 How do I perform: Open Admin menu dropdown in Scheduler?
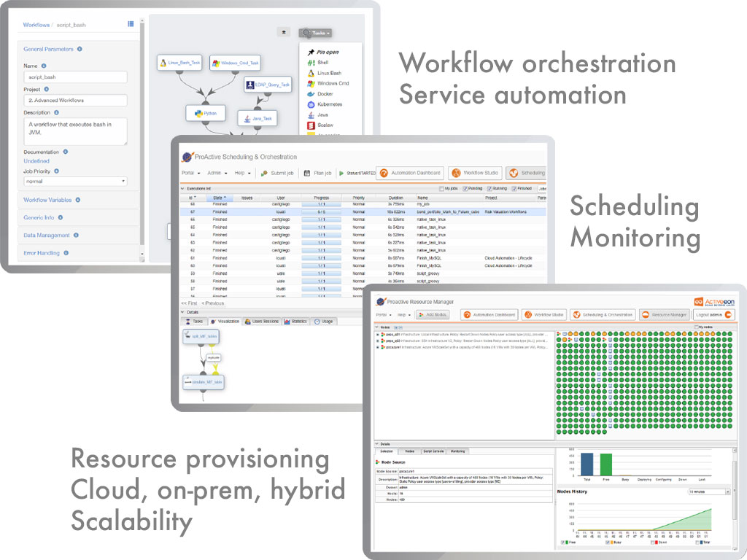click(x=217, y=173)
